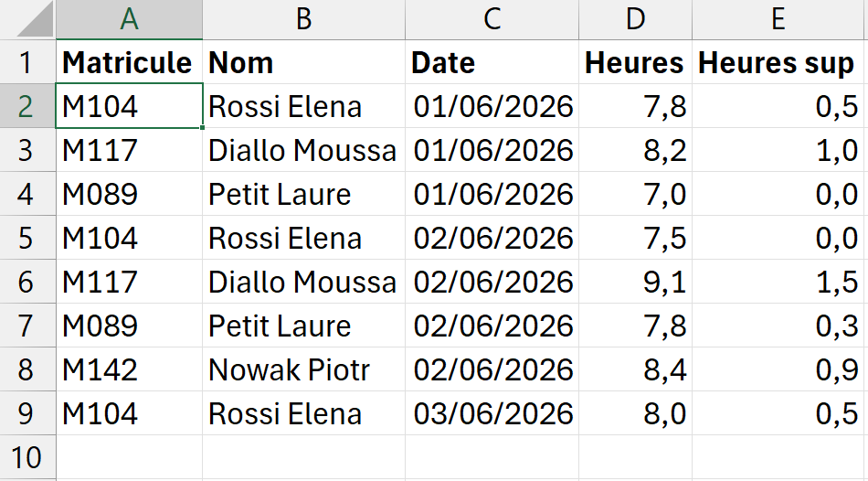The image size is (868, 481).
Task: Select the M142 matricule cell
Action: [129, 369]
